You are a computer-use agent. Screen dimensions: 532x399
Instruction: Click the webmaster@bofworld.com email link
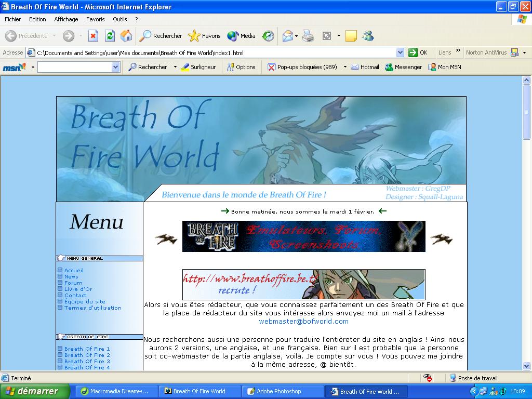click(303, 321)
